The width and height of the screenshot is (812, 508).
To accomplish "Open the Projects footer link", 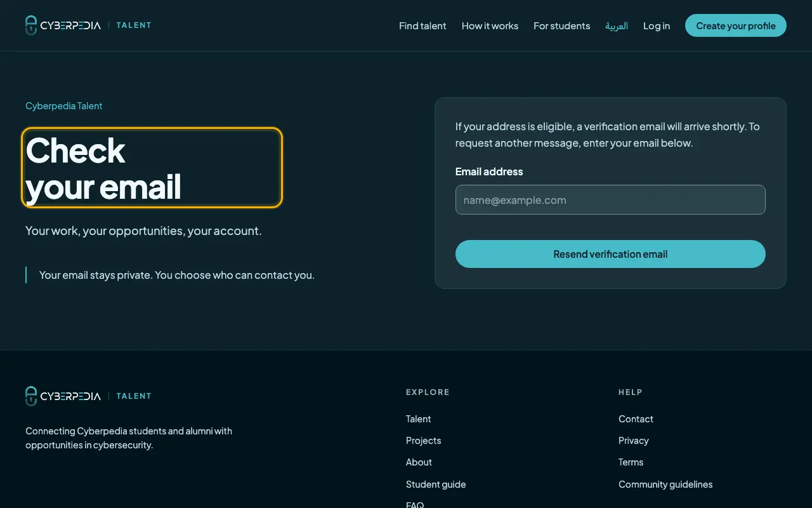I will tap(424, 441).
